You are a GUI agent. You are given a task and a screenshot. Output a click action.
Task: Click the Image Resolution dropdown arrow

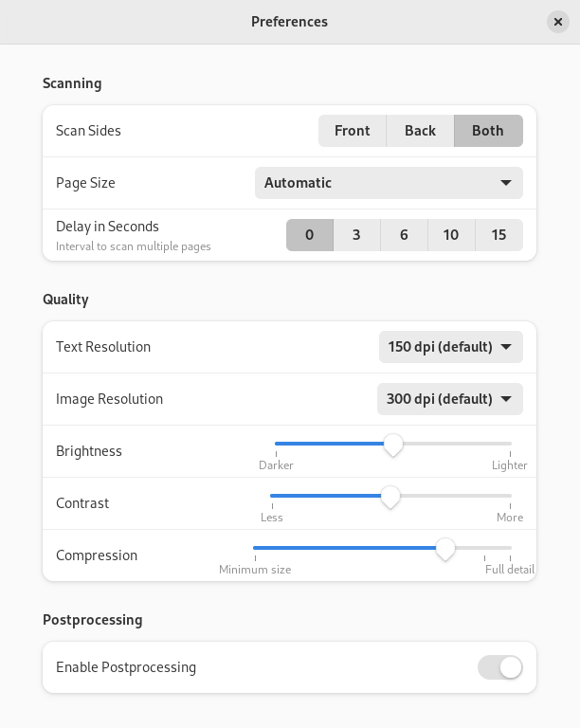click(506, 399)
